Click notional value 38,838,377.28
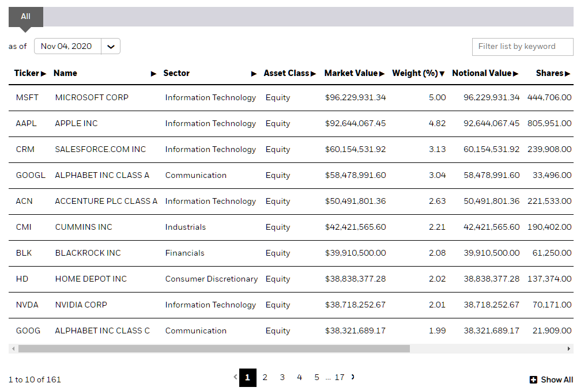 492,279
